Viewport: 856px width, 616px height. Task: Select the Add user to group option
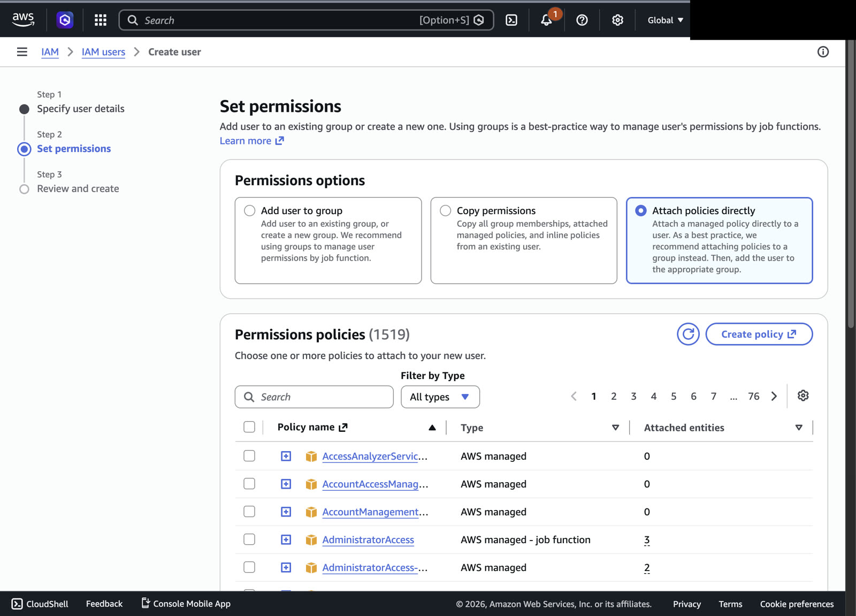(250, 210)
